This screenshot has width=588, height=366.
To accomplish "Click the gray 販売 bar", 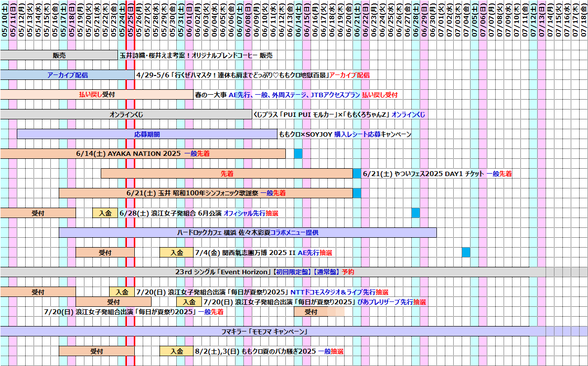I will point(59,55).
